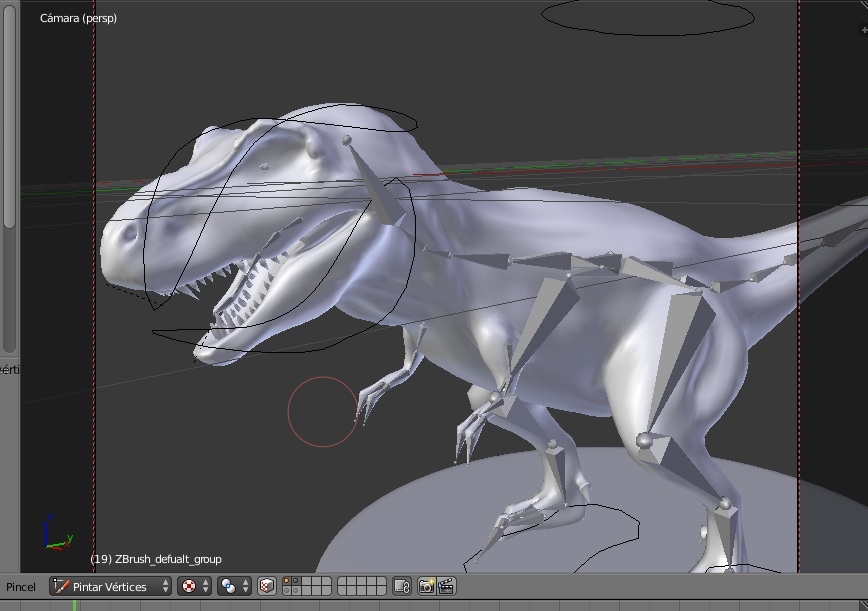Viewport: 868px width, 611px height.
Task: Click the green frame marker below the header
Action: pyautogui.click(x=74, y=606)
